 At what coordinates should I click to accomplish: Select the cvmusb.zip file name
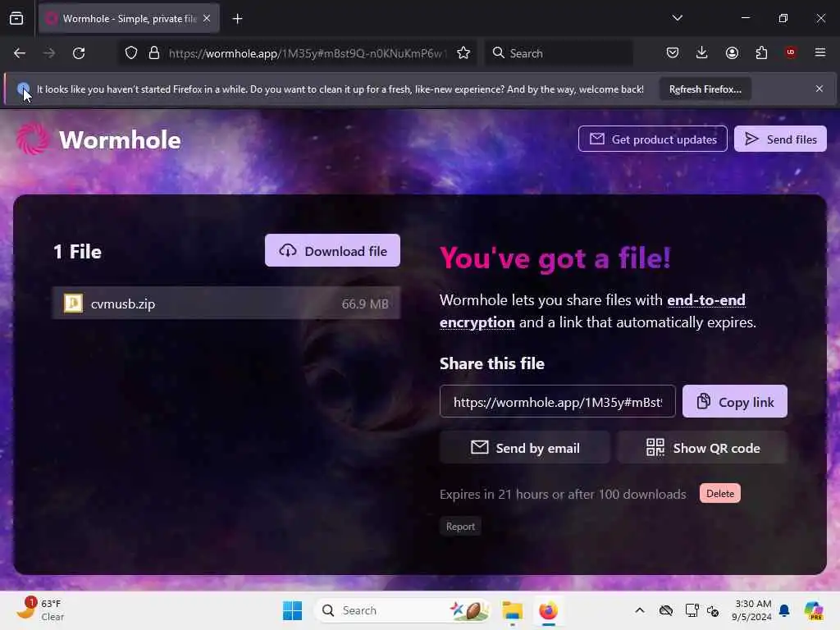(123, 304)
